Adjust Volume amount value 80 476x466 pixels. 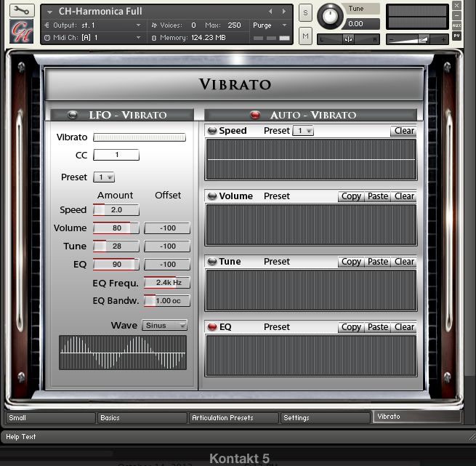(116, 228)
